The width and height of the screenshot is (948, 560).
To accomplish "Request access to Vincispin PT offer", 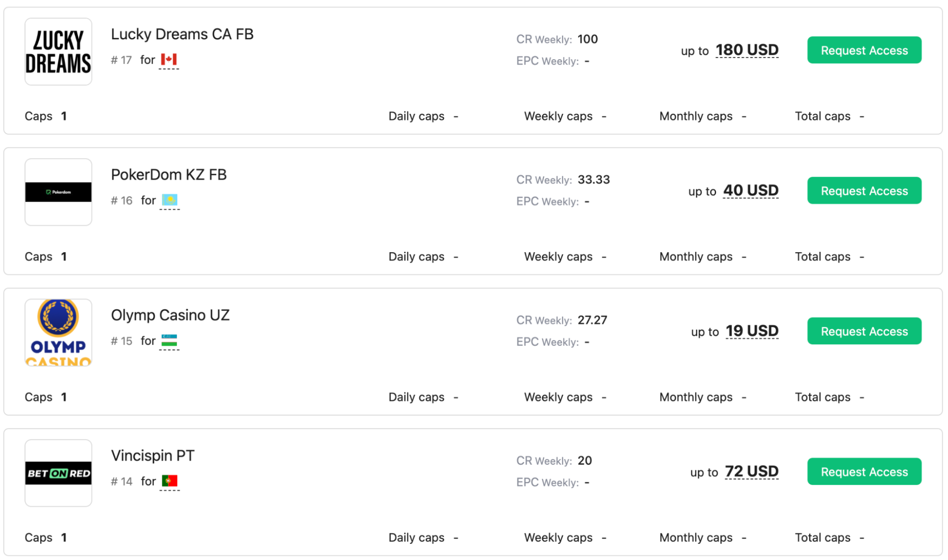I will [x=864, y=471].
